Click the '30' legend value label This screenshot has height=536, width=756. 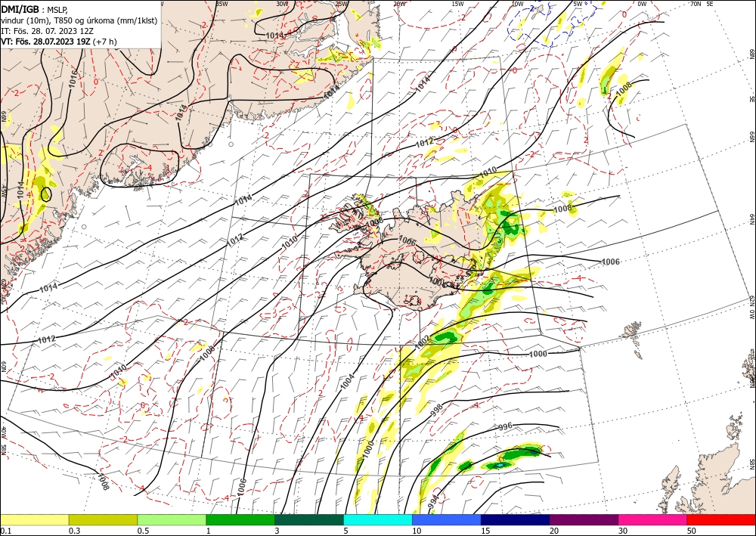pyautogui.click(x=623, y=531)
